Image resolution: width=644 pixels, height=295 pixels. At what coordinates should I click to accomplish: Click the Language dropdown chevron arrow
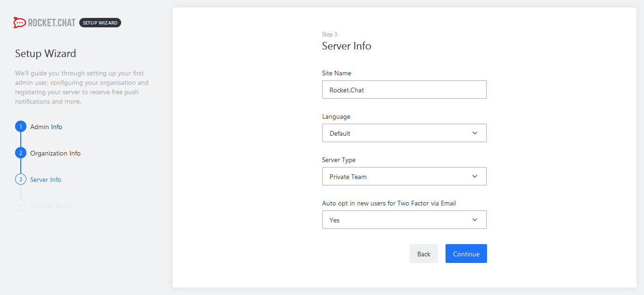(475, 133)
